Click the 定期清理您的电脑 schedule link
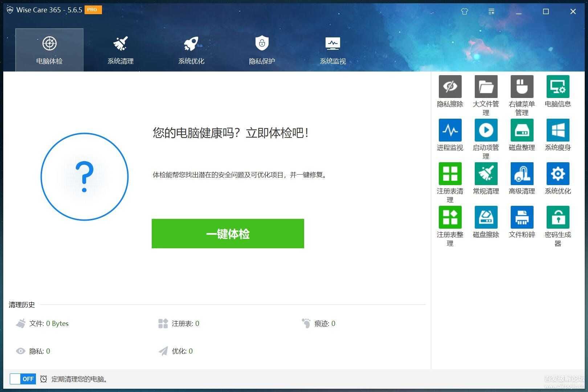Screen dimensions: 588x392 (79, 379)
